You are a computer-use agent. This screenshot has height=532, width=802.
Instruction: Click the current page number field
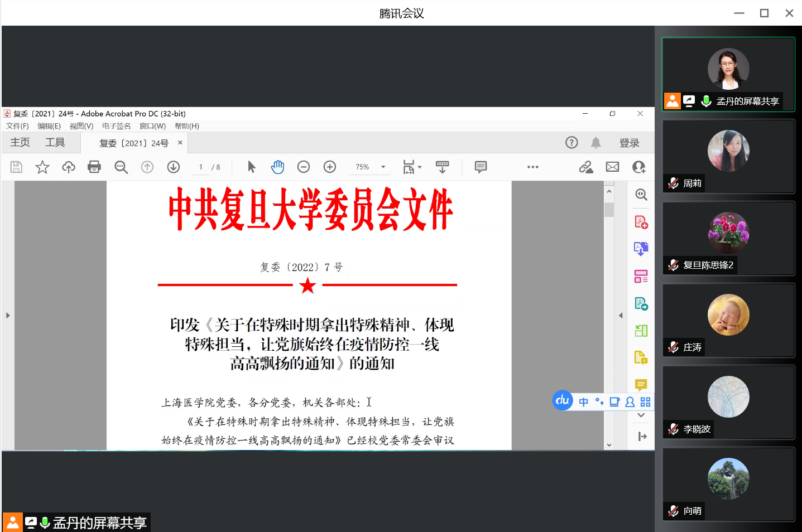click(x=201, y=167)
